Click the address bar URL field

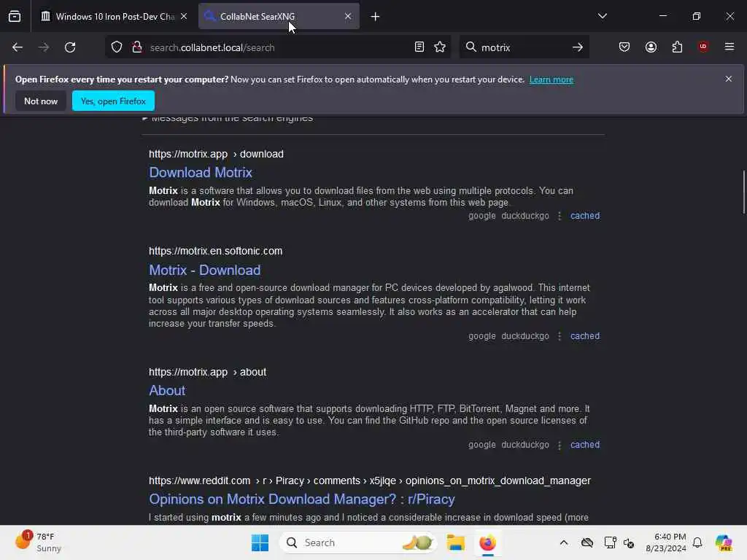click(x=279, y=47)
